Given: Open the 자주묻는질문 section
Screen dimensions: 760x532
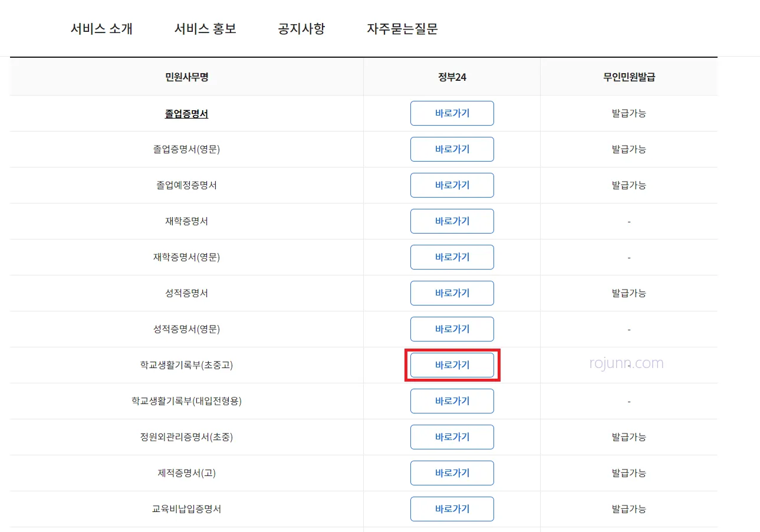Looking at the screenshot, I should (402, 28).
